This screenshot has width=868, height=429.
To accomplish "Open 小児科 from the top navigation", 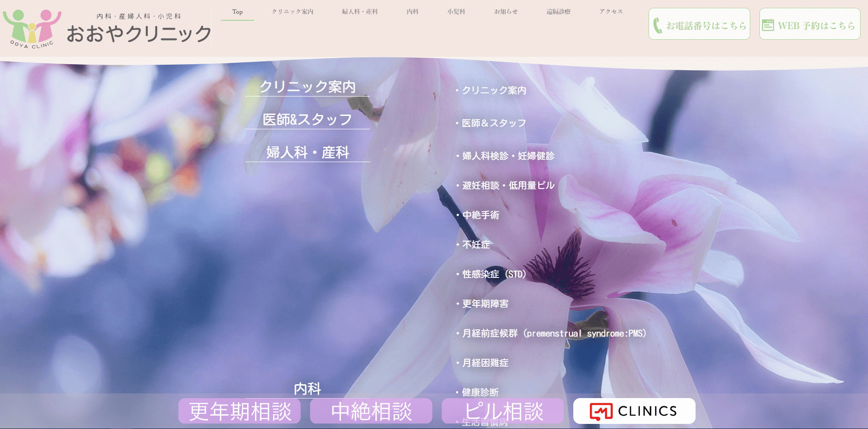I will pos(456,12).
